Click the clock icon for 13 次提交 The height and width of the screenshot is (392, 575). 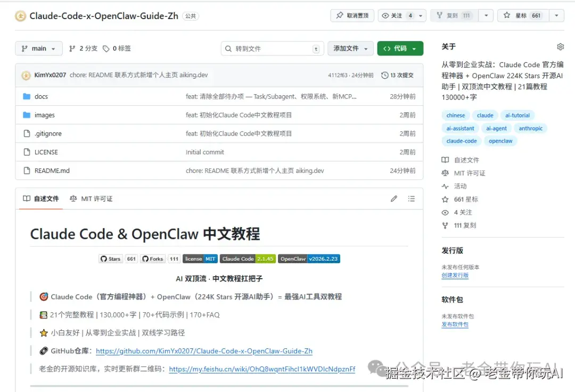pos(385,75)
